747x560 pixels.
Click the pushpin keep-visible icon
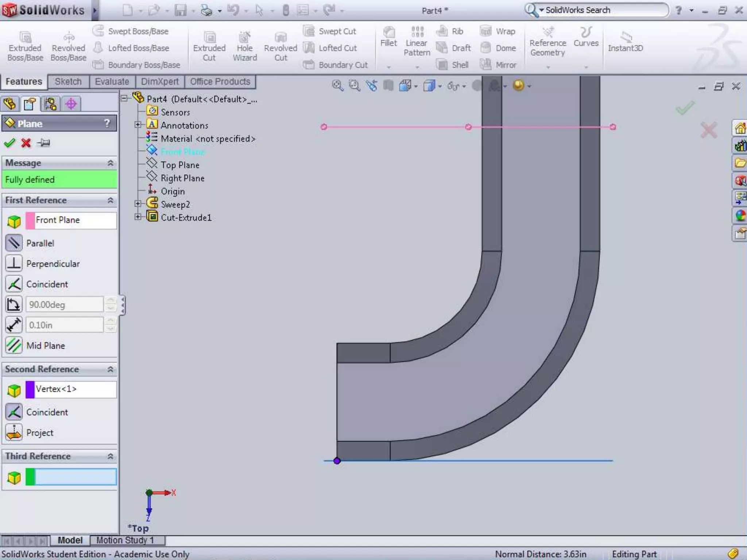tap(44, 143)
